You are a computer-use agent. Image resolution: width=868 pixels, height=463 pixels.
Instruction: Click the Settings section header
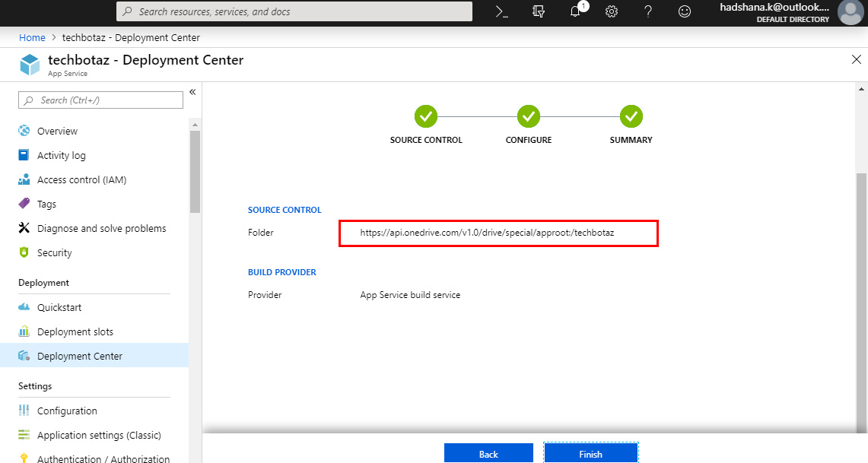35,386
